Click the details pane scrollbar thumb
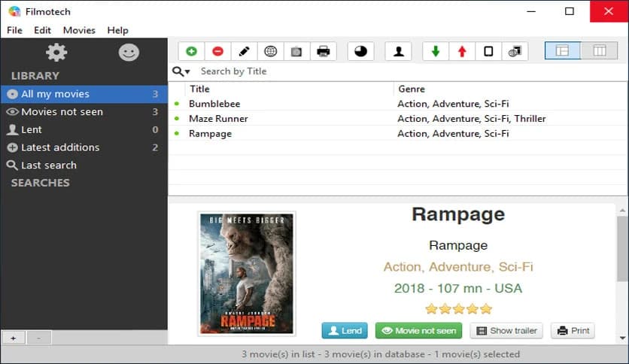 tap(622, 248)
